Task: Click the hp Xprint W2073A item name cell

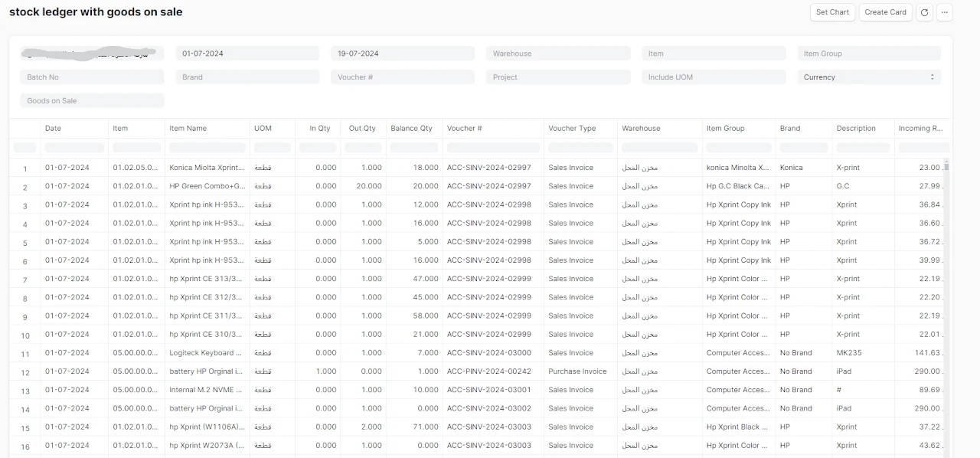Action: (x=207, y=445)
